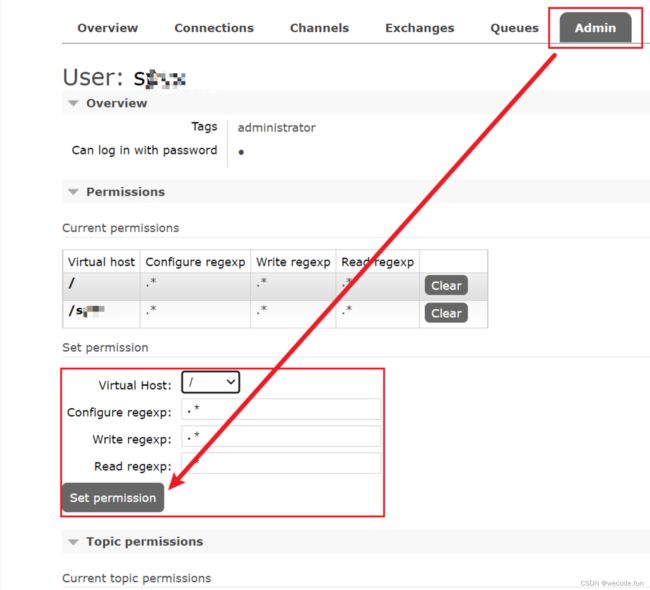Click the 'Current permissions' heading
The width and height of the screenshot is (650, 590).
coord(121,228)
